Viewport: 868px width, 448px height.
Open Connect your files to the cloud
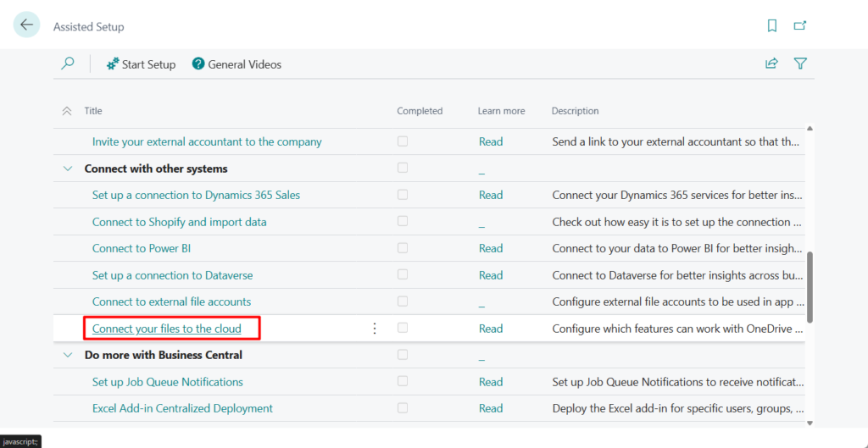click(166, 329)
